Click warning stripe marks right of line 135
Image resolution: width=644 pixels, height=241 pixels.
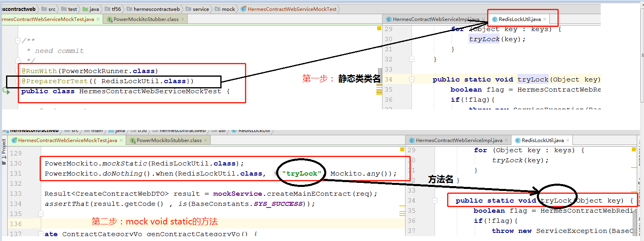[x=402, y=212]
